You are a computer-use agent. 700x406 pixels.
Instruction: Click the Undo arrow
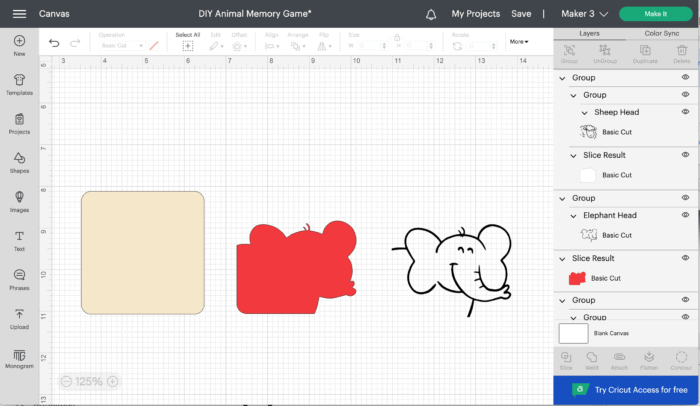point(54,43)
